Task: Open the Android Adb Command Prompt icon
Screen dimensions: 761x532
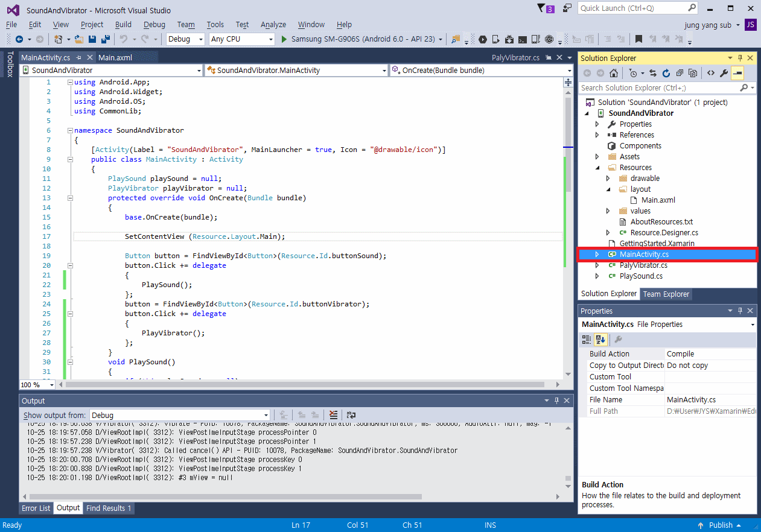Action: coord(522,39)
